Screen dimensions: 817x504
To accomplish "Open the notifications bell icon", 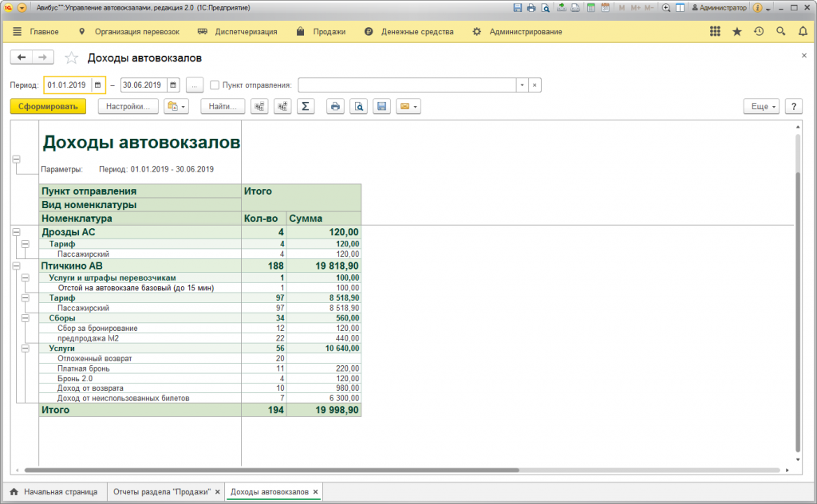I will [x=803, y=32].
